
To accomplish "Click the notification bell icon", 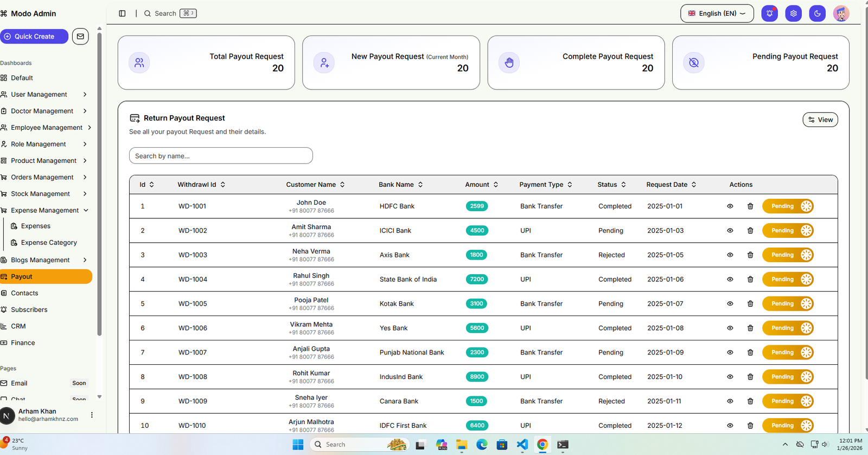I will click(x=769, y=14).
